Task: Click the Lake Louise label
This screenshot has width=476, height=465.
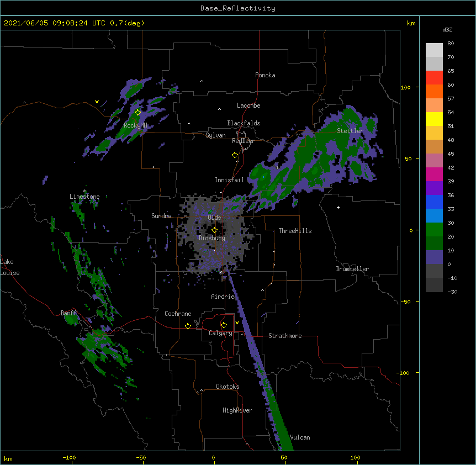Action: pos(10,267)
